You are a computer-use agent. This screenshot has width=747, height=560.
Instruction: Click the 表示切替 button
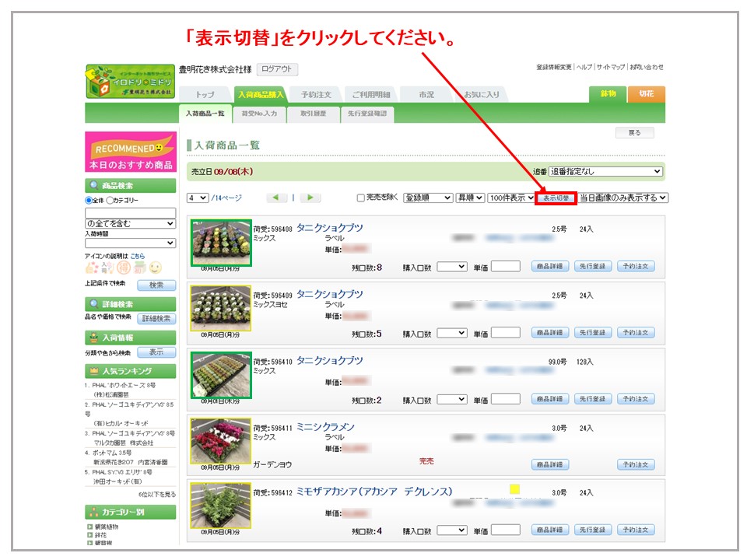click(556, 198)
